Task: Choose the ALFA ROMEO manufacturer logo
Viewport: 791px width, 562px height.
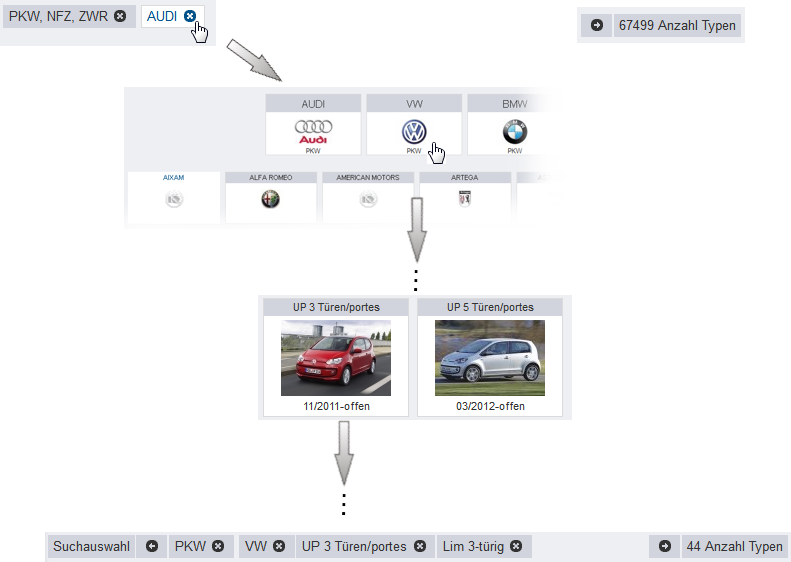Action: [x=270, y=199]
